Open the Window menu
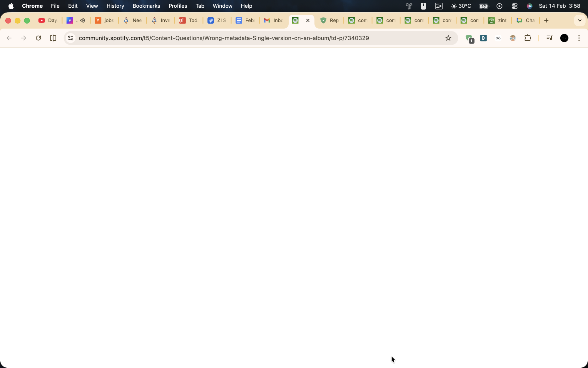Viewport: 588px width, 368px height. click(x=222, y=6)
